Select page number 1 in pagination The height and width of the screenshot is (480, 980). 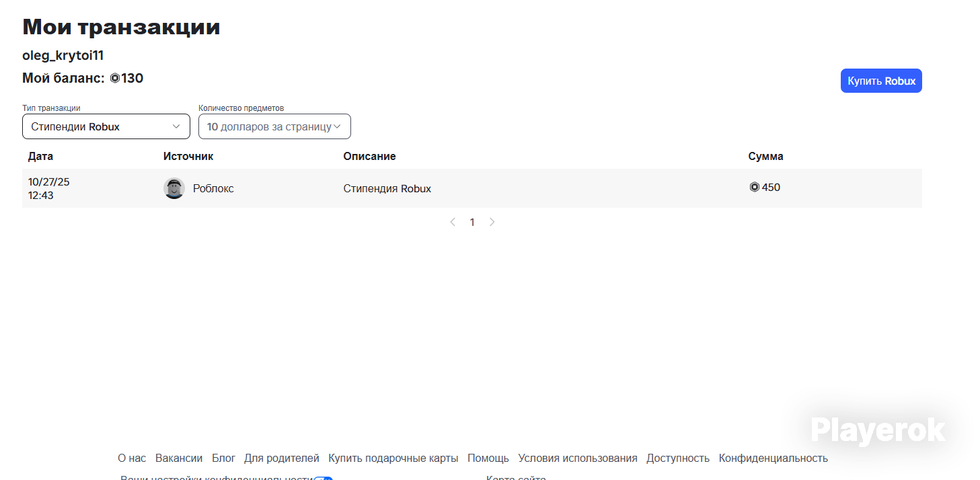tap(472, 222)
